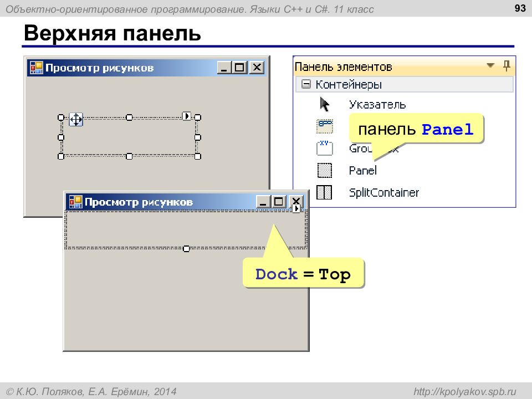The image size is (532, 399).
Task: Select the Panel item text
Action: coord(362,170)
